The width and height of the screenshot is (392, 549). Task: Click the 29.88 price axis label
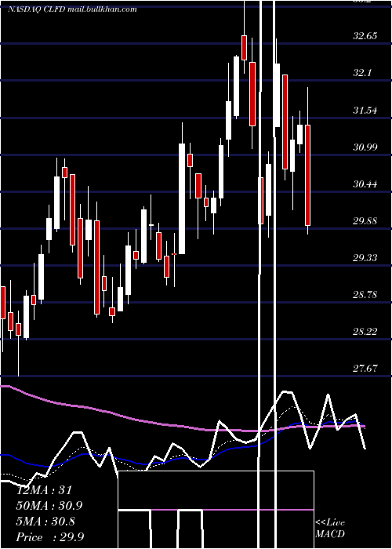(365, 221)
